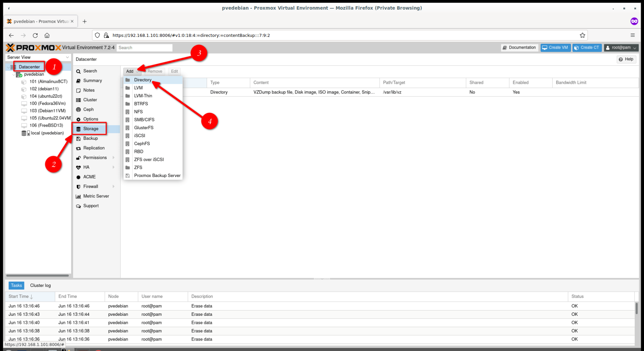Choose NFS in the storage type list
This screenshot has width=644, height=351.
coord(138,112)
